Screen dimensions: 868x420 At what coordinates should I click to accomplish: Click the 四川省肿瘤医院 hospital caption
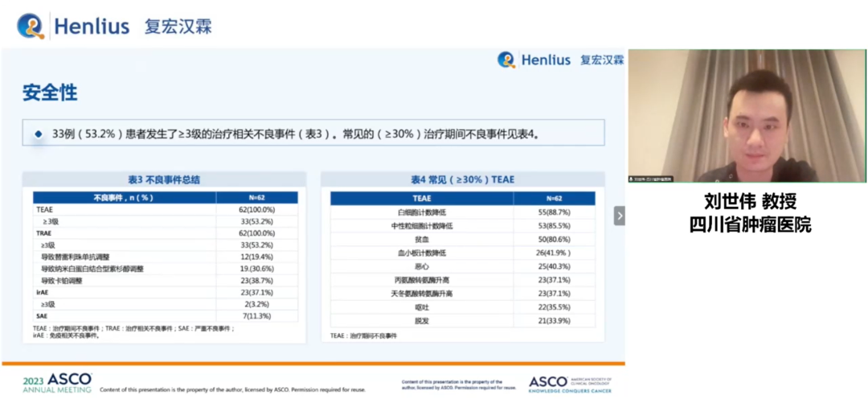750,224
